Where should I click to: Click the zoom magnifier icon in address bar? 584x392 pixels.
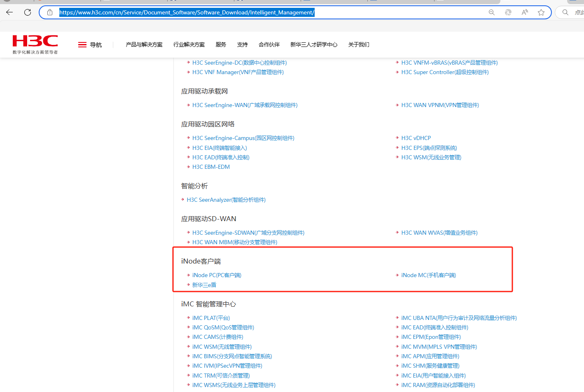click(492, 12)
